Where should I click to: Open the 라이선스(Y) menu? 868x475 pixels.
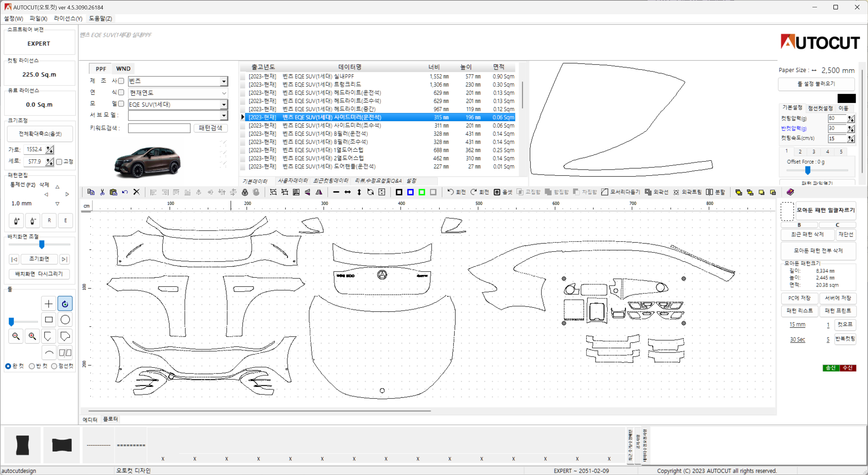point(68,19)
